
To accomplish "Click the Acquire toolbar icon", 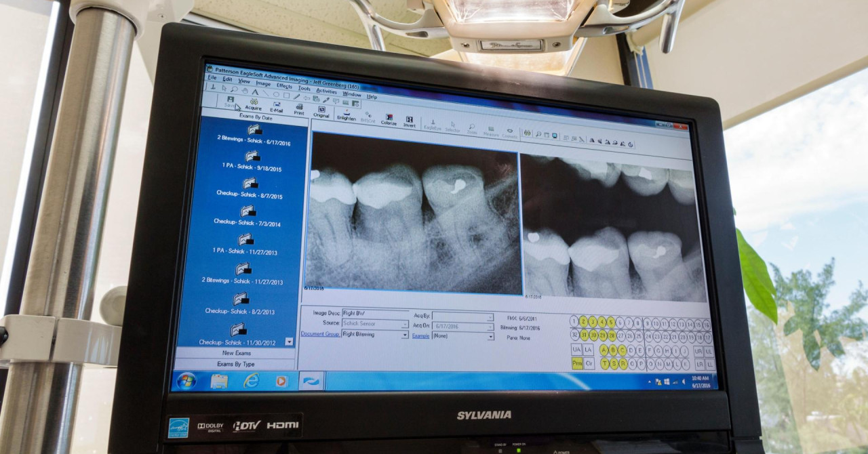I will pos(253,104).
